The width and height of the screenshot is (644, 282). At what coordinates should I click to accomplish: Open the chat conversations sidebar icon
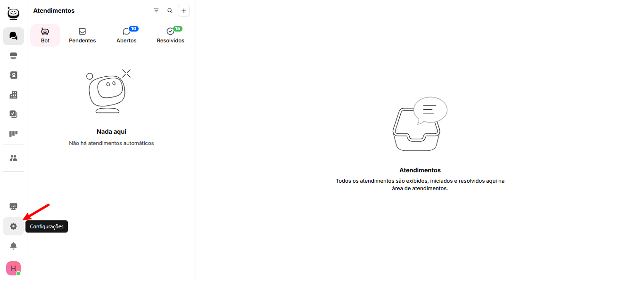[13, 36]
